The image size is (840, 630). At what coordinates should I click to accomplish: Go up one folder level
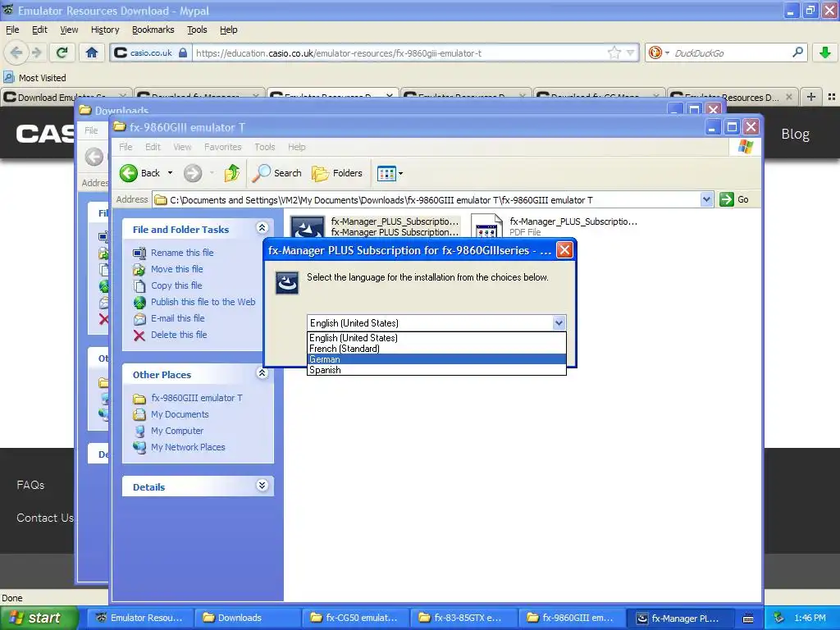click(232, 173)
